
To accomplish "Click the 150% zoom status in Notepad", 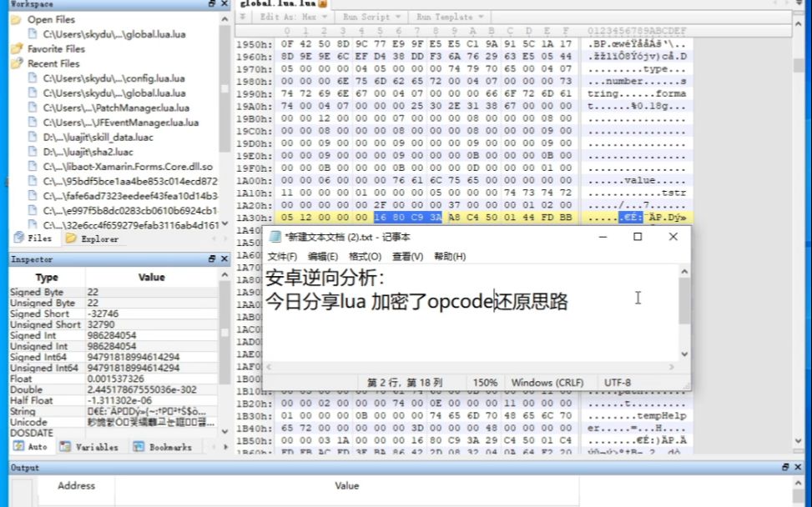I will 485,383.
